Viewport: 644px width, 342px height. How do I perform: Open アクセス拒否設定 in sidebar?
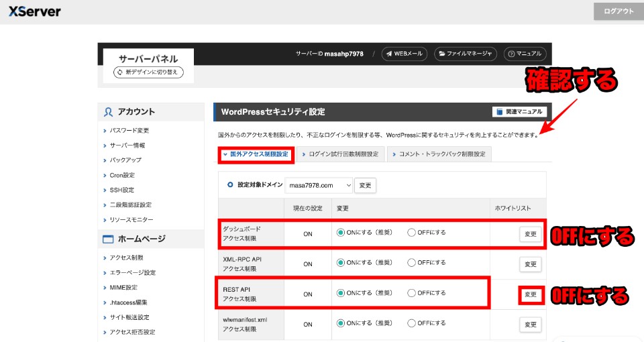(x=132, y=332)
